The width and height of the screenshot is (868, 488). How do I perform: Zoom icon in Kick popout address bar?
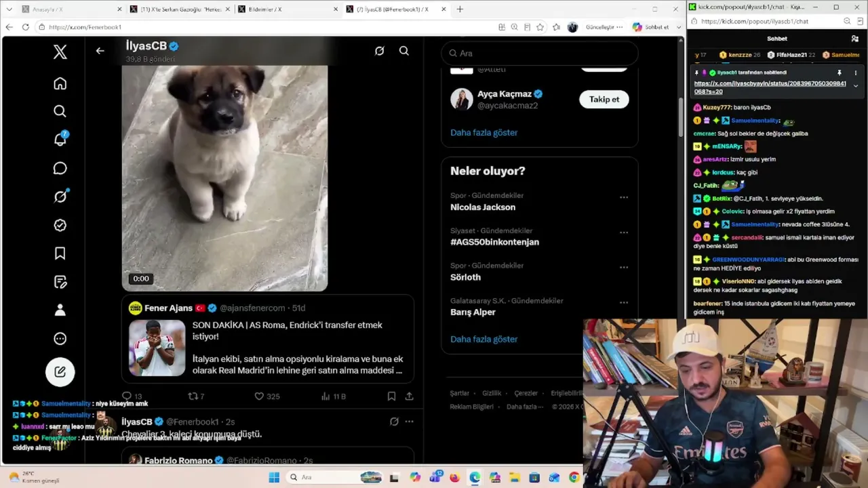tap(847, 22)
